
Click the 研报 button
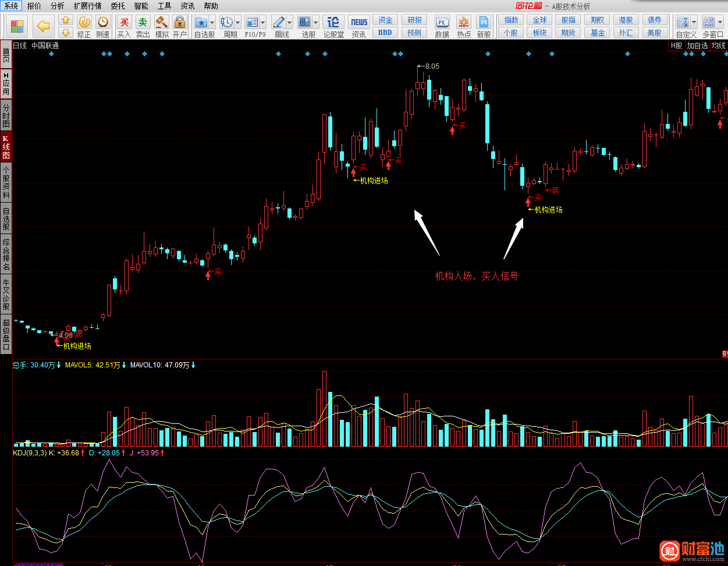[414, 20]
